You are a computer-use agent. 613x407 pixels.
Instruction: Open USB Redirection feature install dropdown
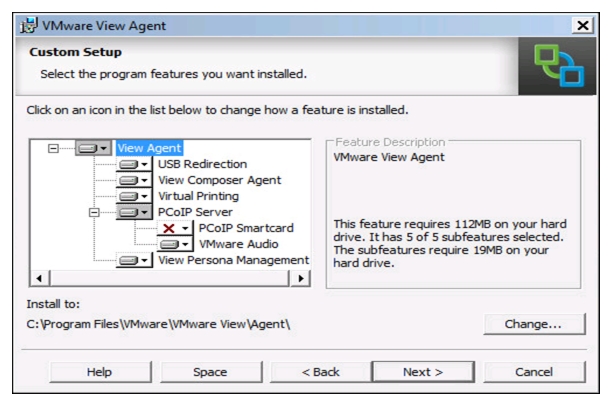click(x=134, y=164)
